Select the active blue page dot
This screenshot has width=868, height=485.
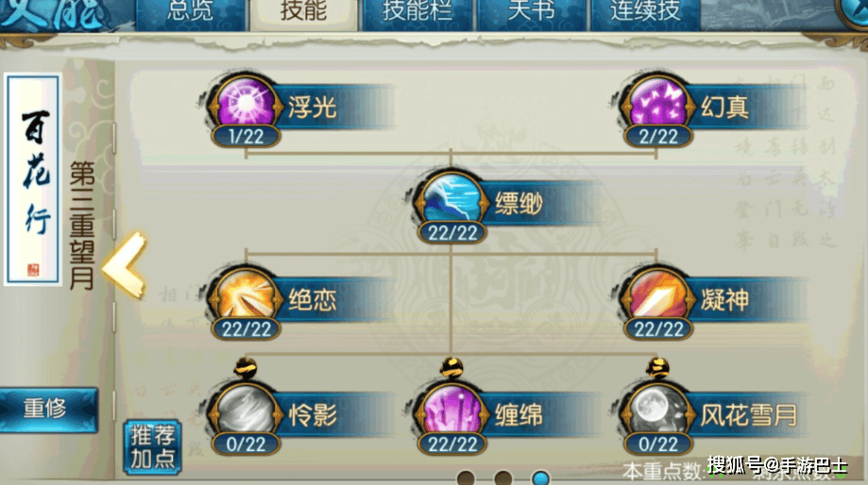pyautogui.click(x=540, y=477)
